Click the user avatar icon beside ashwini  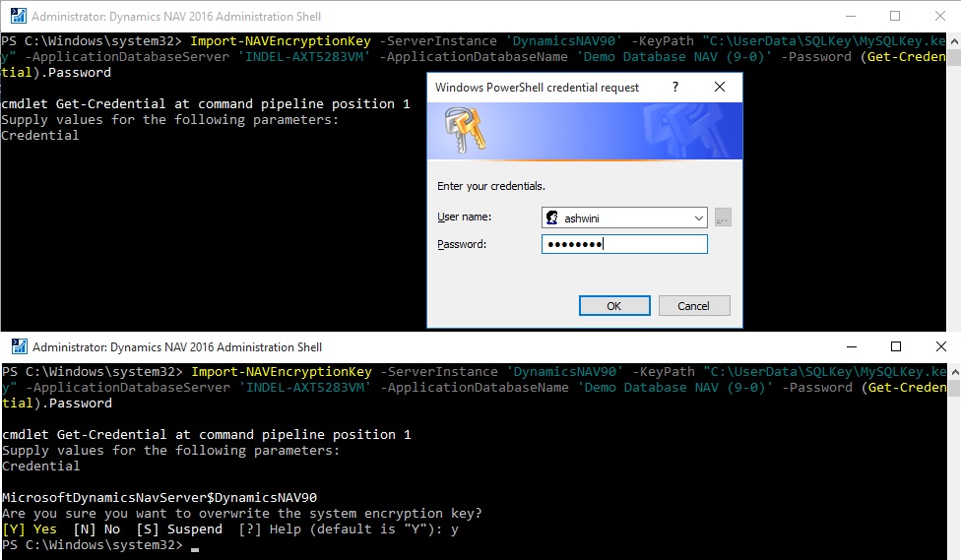coord(552,218)
